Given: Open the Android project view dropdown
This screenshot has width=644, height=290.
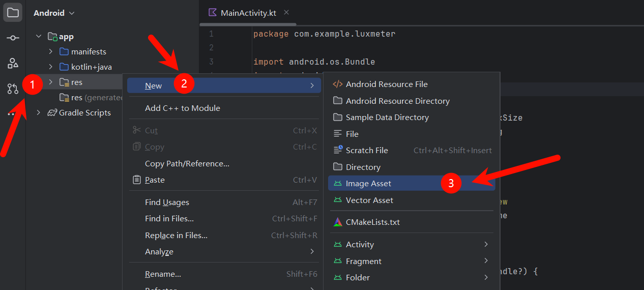Looking at the screenshot, I should tap(54, 13).
